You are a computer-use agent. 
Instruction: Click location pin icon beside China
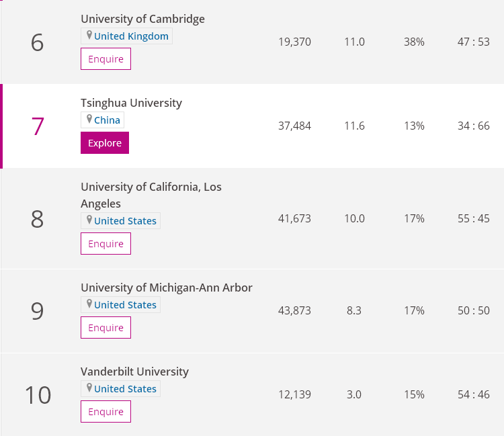[89, 120]
